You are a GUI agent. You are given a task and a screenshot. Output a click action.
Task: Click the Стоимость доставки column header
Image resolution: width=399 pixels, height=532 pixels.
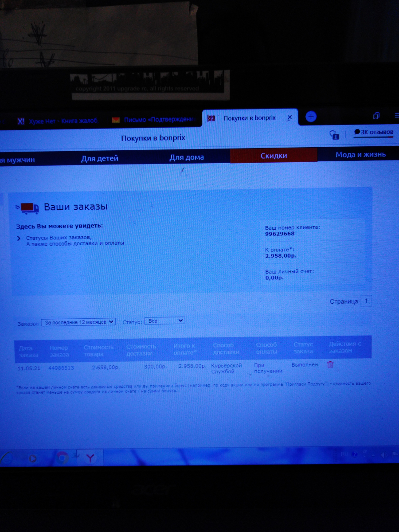141,349
